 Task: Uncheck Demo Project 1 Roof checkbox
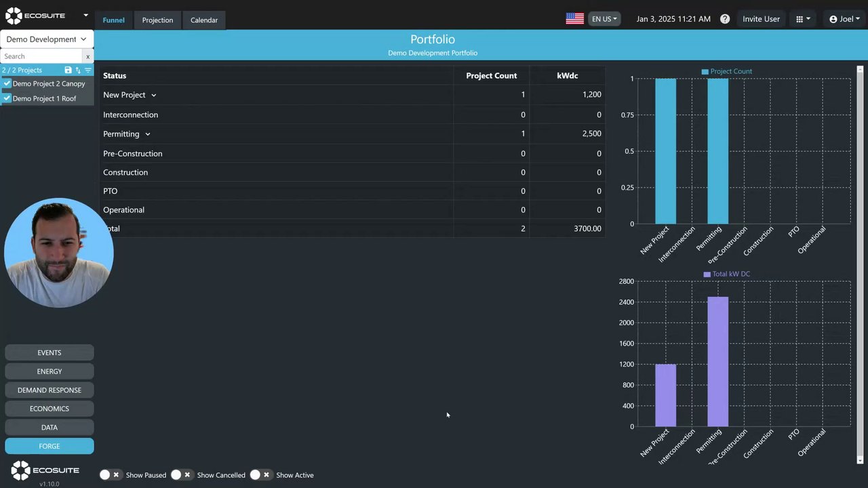point(7,98)
